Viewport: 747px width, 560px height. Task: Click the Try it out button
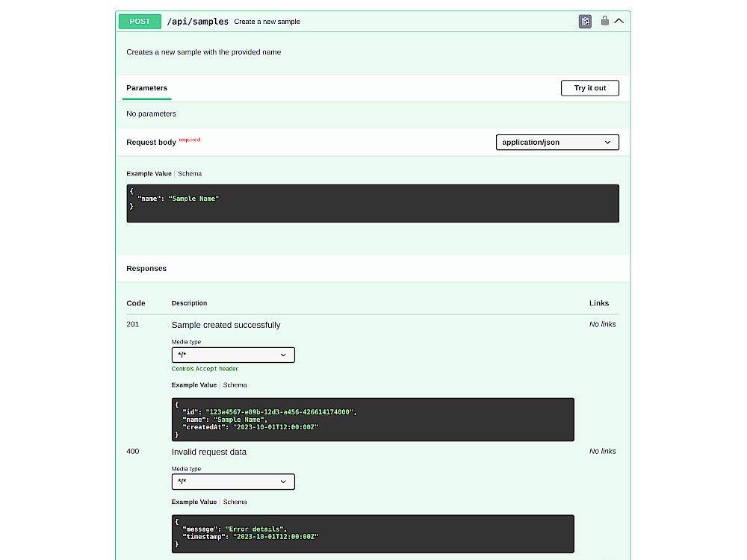tap(590, 88)
